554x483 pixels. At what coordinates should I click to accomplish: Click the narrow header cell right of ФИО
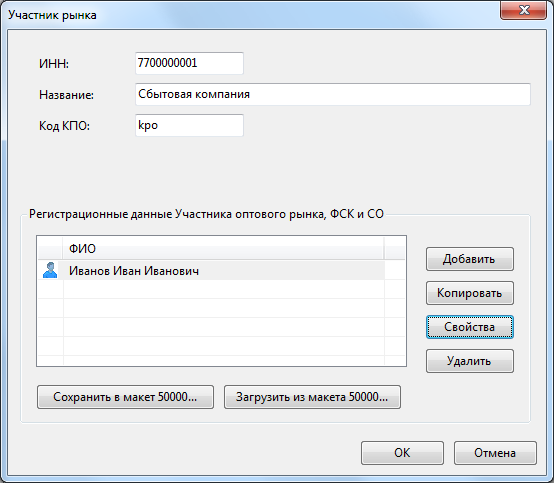pos(394,249)
